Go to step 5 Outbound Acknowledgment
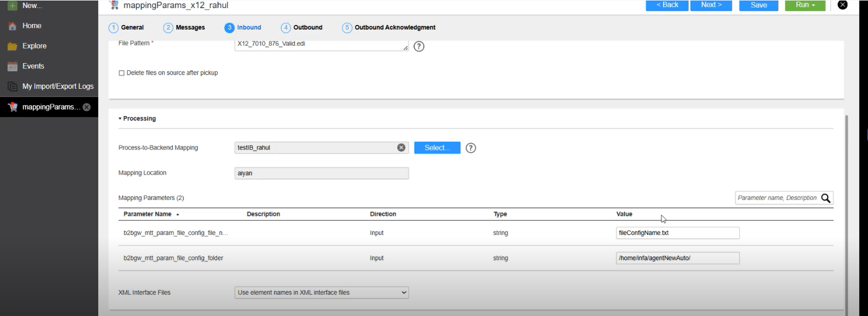 tap(389, 28)
